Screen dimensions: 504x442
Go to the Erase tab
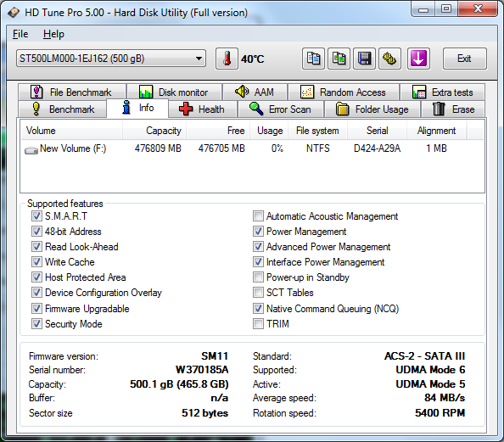(453, 109)
